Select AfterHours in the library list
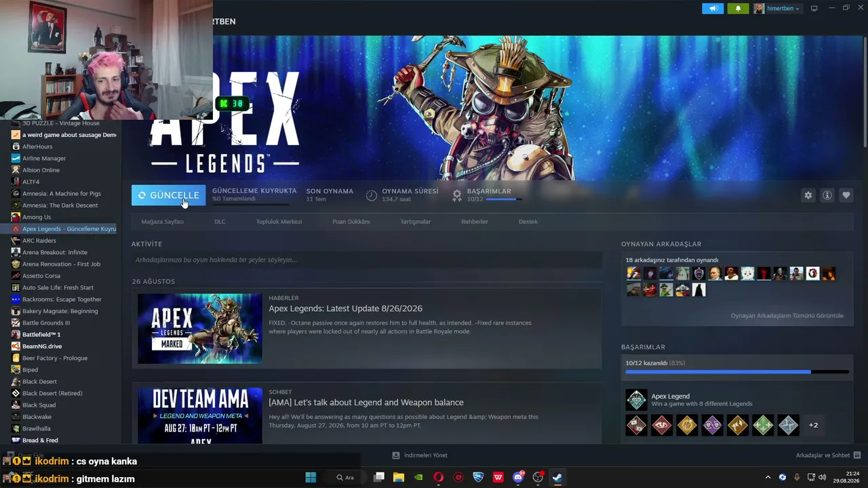 tap(37, 146)
